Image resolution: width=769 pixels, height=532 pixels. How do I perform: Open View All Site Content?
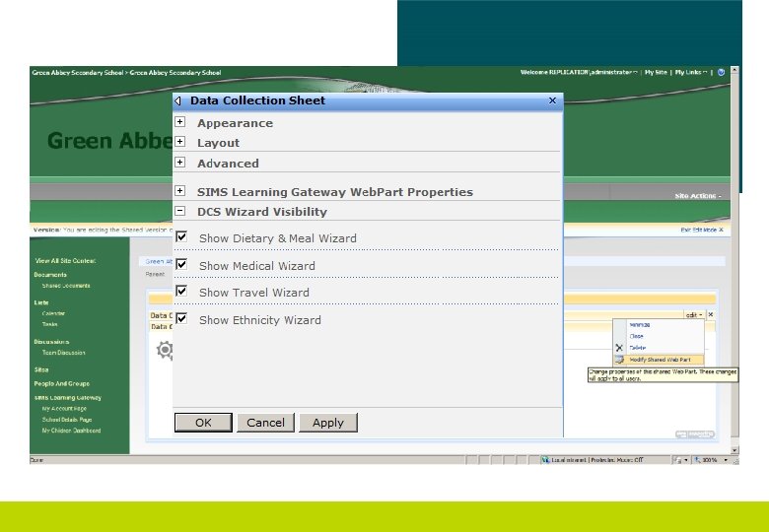[65, 261]
